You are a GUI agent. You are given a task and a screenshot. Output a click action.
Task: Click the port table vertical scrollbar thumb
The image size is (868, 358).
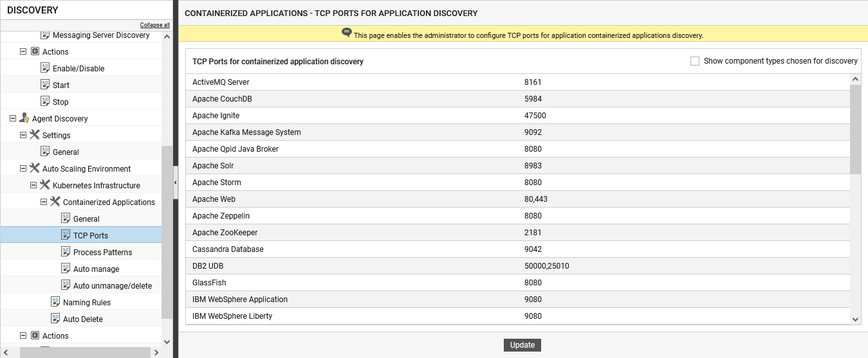pos(856,129)
